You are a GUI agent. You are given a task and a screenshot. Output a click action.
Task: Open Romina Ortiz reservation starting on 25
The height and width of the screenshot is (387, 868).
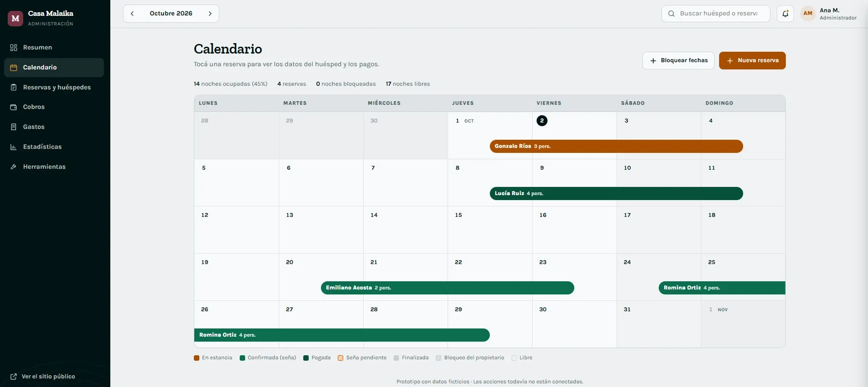[x=722, y=288]
